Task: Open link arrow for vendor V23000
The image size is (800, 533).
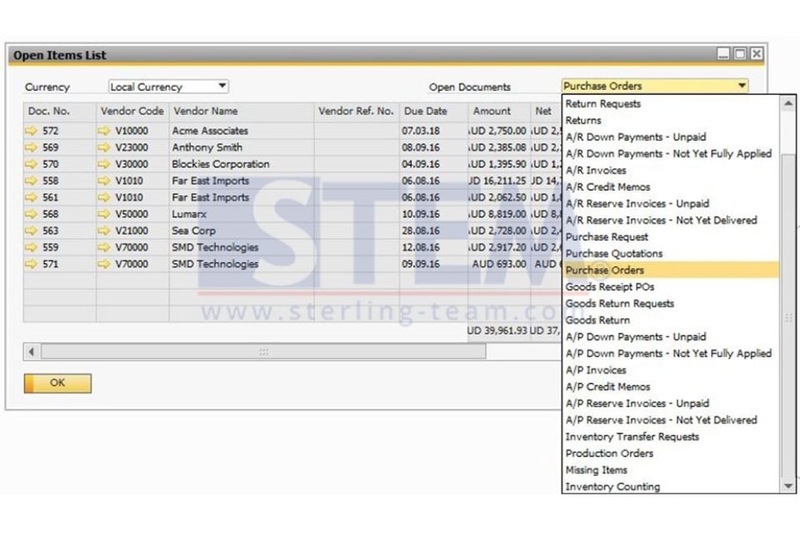Action: [x=104, y=148]
